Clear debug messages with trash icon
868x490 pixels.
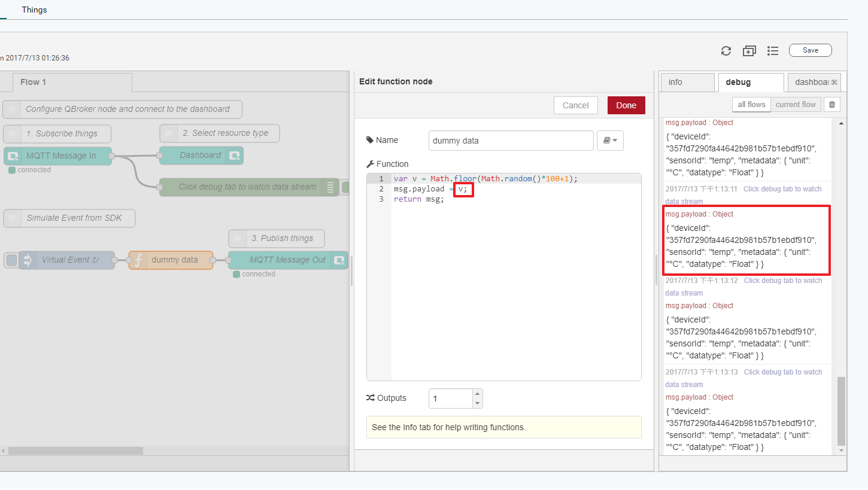pyautogui.click(x=831, y=105)
